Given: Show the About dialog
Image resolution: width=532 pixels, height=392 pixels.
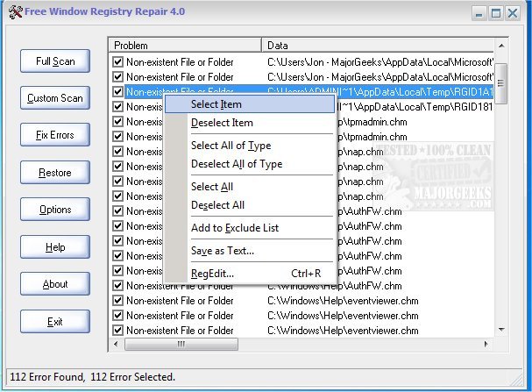Looking at the screenshot, I should tap(55, 284).
